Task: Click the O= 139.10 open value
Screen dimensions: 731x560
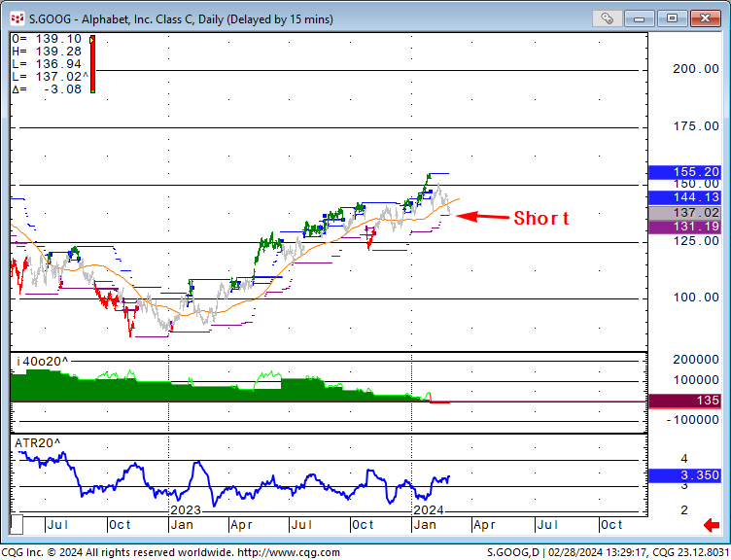Action: coord(47,39)
